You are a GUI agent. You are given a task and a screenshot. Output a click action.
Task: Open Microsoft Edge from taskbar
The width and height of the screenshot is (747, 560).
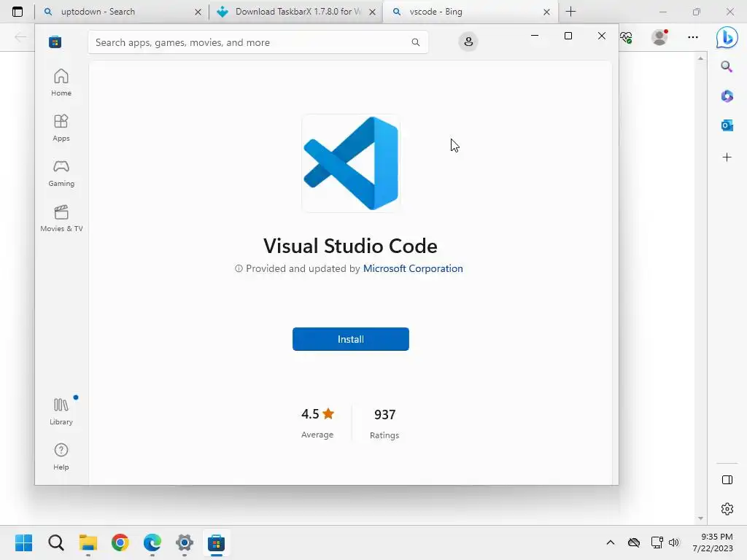(x=152, y=542)
